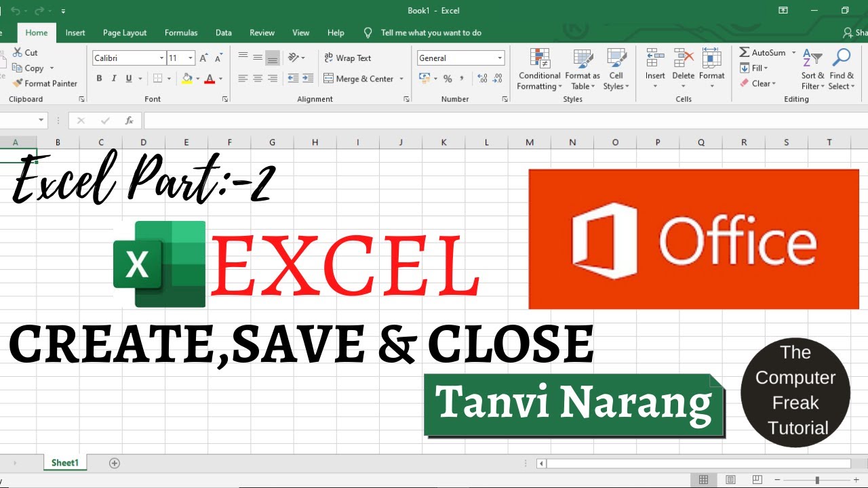868x488 pixels.
Task: Open the Format as Table gallery
Action: (x=583, y=69)
